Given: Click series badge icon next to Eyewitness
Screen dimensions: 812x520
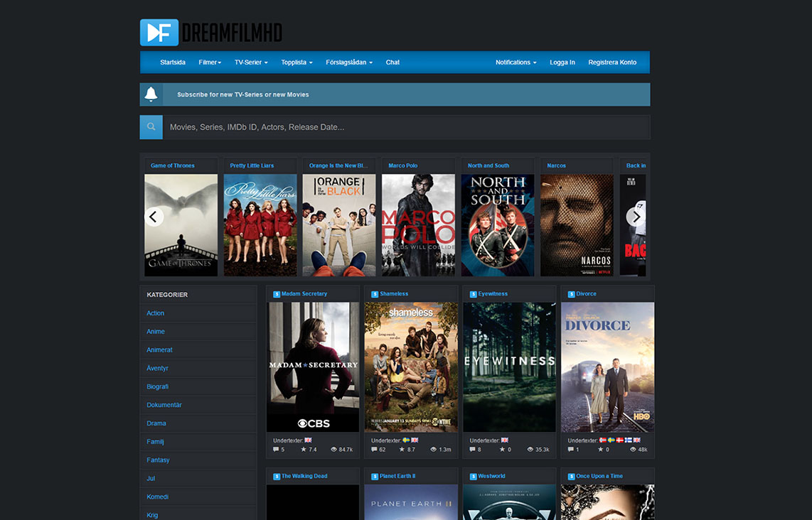Looking at the screenshot, I should 474,294.
